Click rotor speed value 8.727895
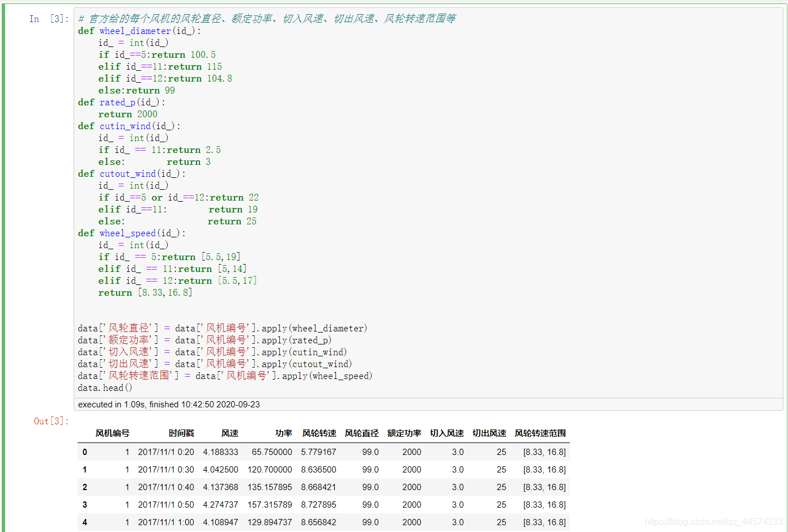 point(318,505)
